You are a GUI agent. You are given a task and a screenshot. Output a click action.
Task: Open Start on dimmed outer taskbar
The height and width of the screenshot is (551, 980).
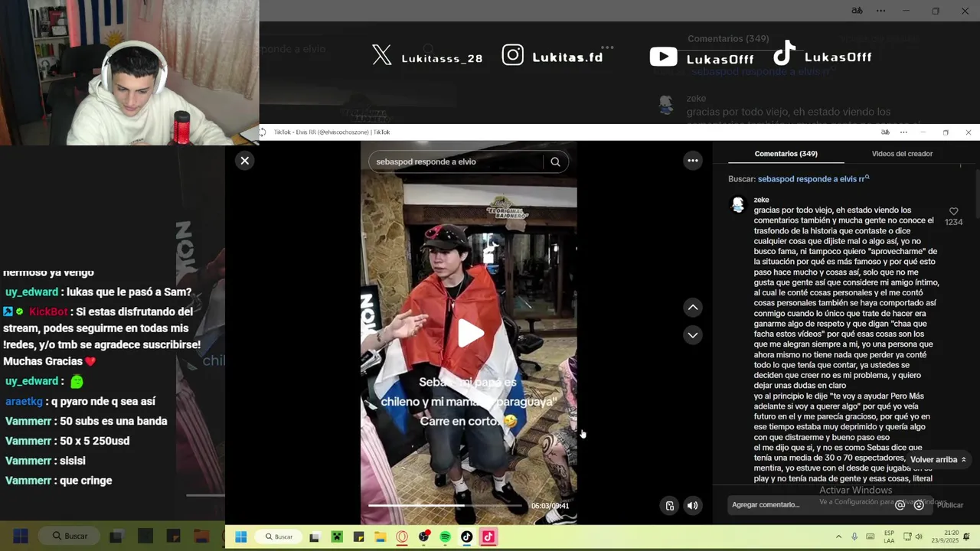pos(21,536)
